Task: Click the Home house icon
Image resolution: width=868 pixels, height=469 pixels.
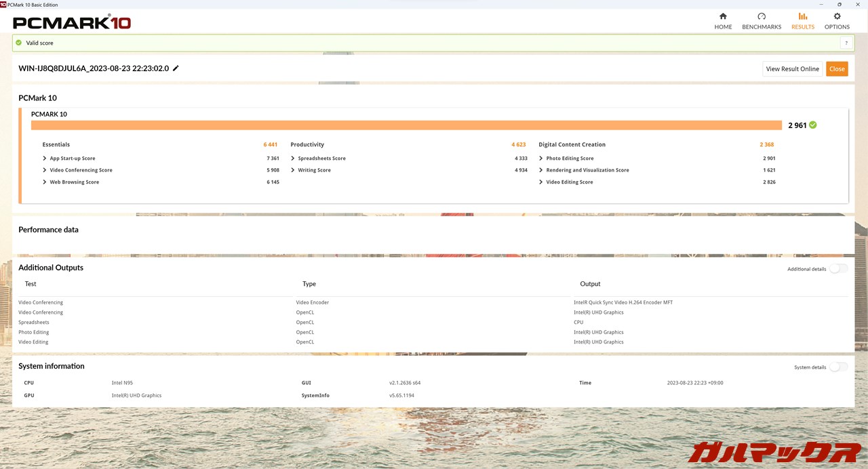Action: click(723, 16)
